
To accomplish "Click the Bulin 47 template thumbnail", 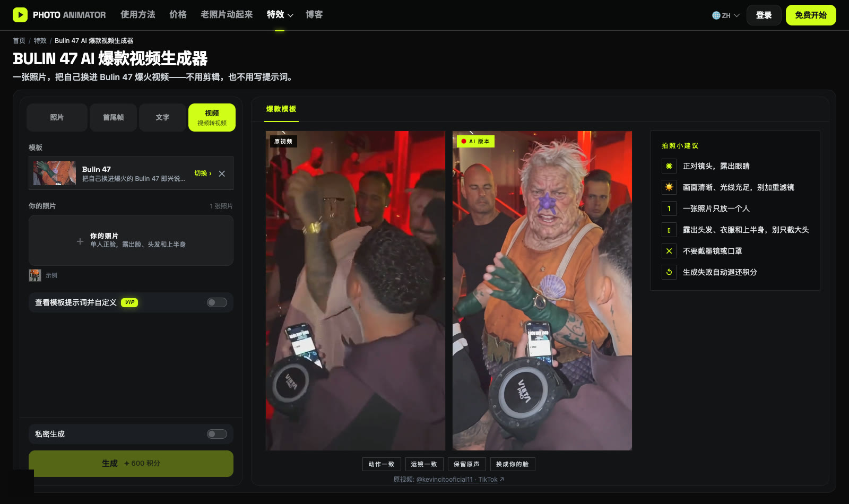I will pos(55,173).
